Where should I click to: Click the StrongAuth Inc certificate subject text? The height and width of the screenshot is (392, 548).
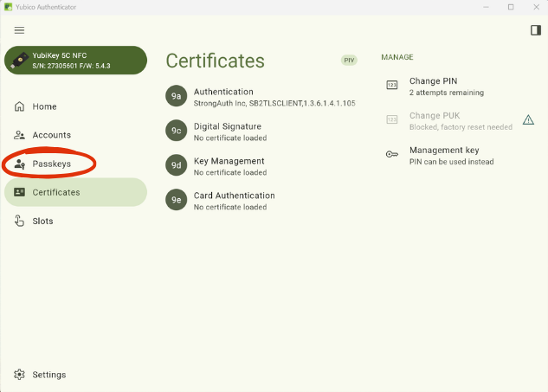tap(274, 104)
